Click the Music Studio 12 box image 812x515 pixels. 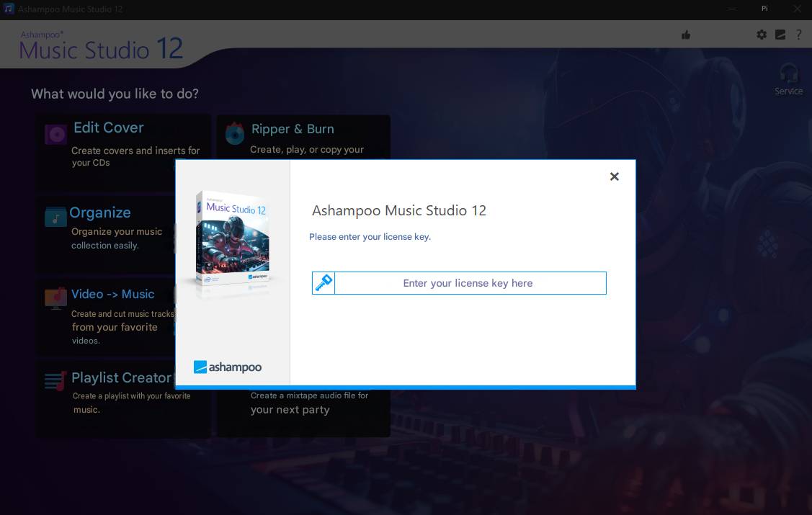click(x=233, y=239)
